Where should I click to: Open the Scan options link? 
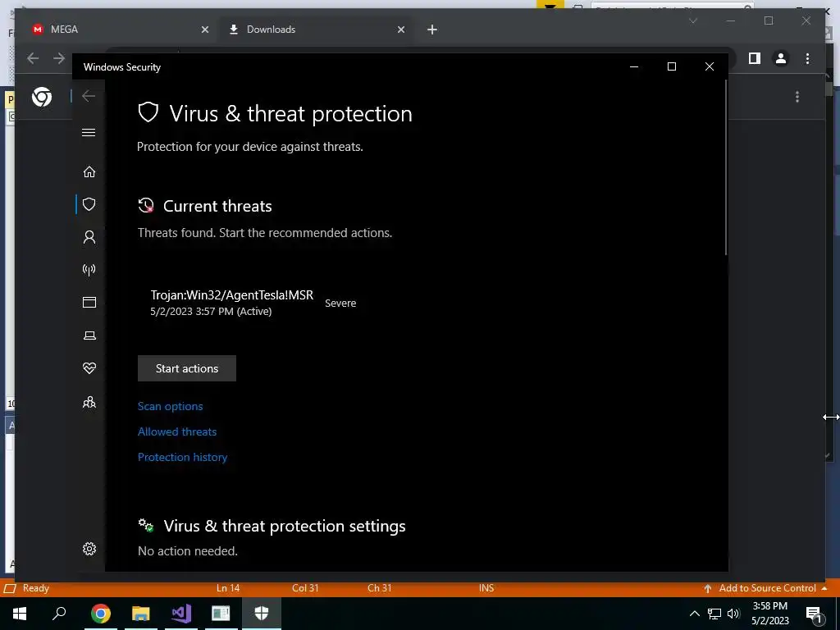[x=171, y=406]
